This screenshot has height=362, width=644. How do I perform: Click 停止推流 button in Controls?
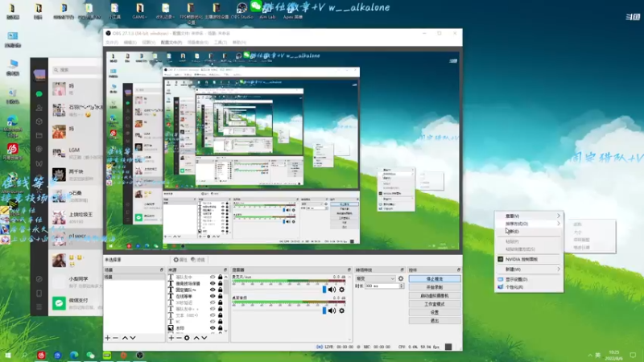(435, 278)
